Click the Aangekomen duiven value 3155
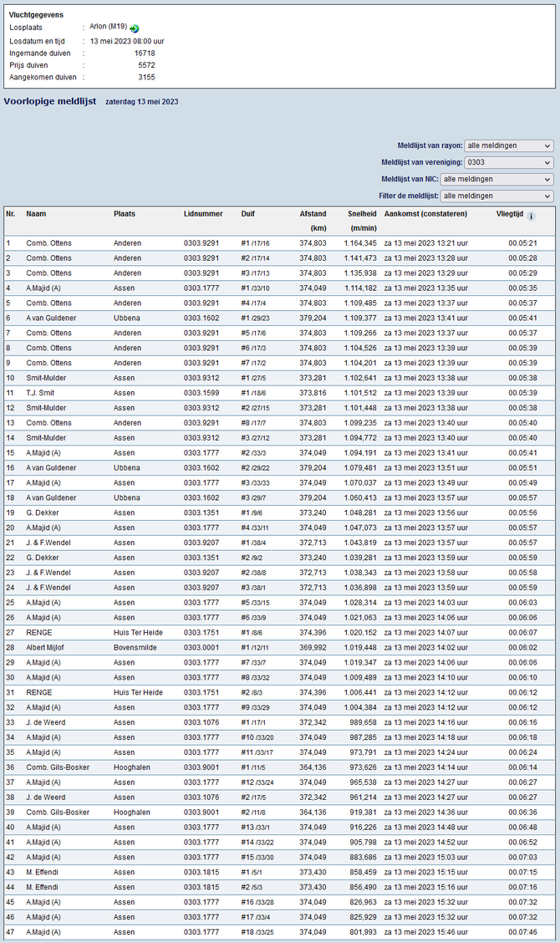The width and height of the screenshot is (560, 943). 146,78
